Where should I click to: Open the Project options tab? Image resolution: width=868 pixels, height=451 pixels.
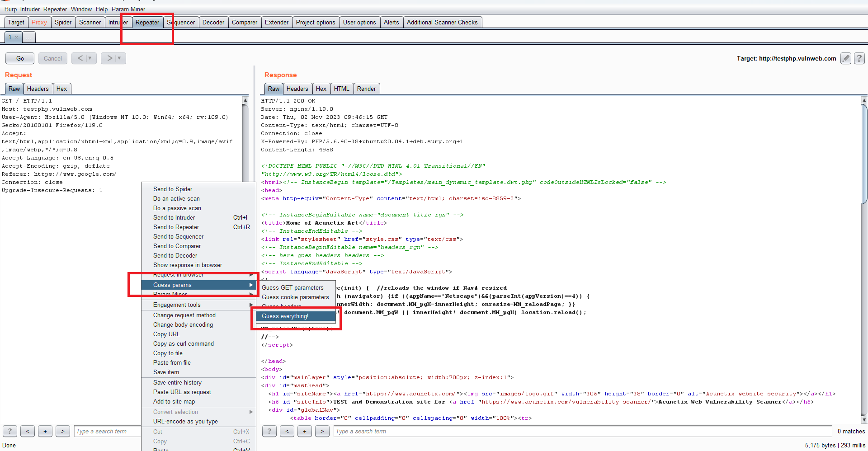(x=316, y=22)
